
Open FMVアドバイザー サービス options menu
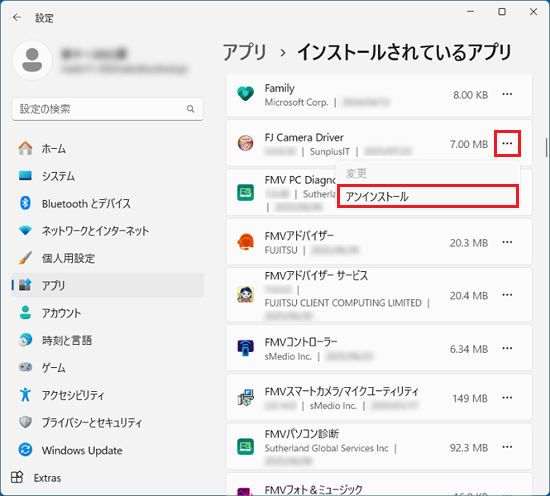pos(507,295)
